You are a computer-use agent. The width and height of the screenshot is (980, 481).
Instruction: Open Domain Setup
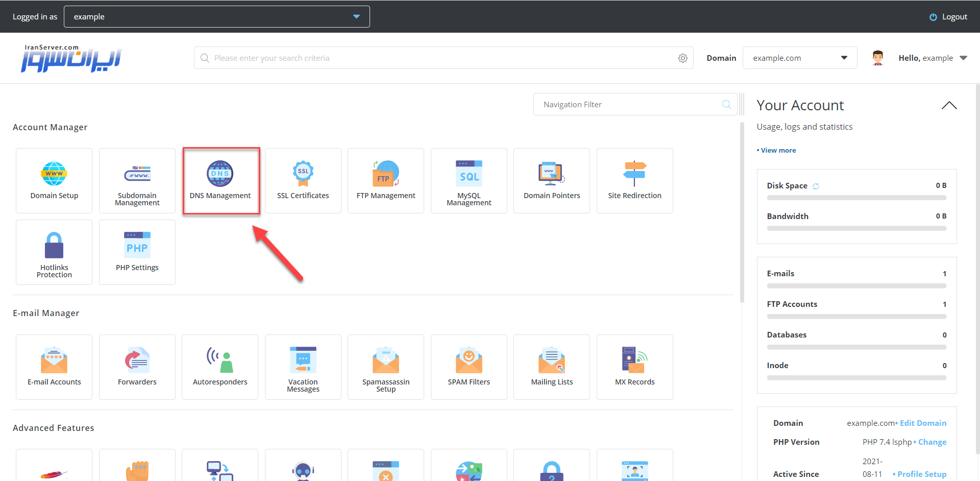tap(54, 181)
